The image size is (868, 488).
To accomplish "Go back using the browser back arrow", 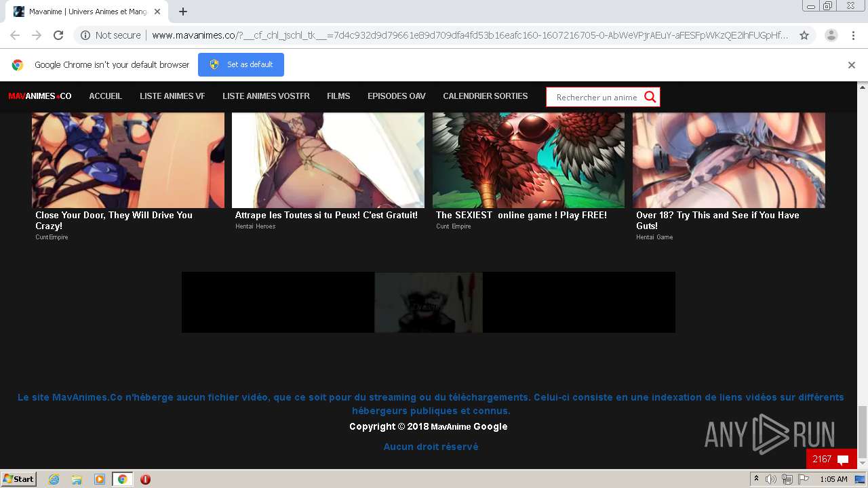I will click(15, 35).
